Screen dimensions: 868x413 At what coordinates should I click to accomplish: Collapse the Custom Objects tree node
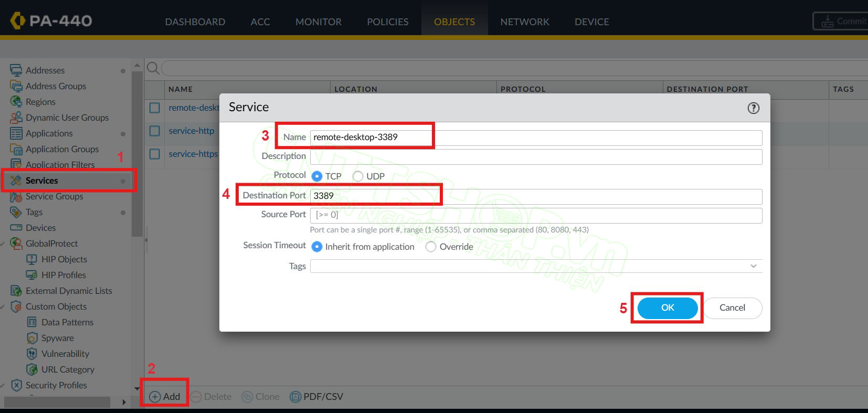tap(3, 306)
